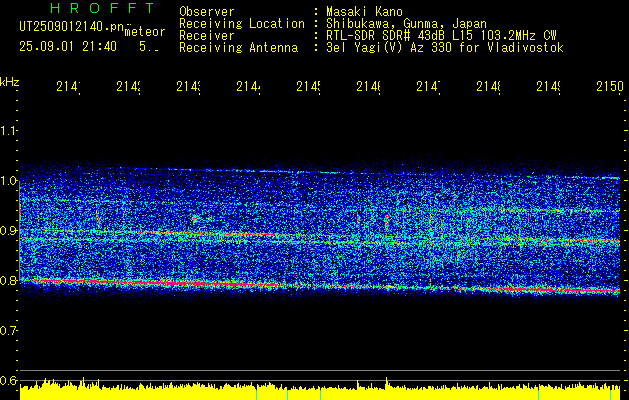The width and height of the screenshot is (629, 400).
Task: Select antenna text 3el Yagi(V) Az 330
Action: 391,48
